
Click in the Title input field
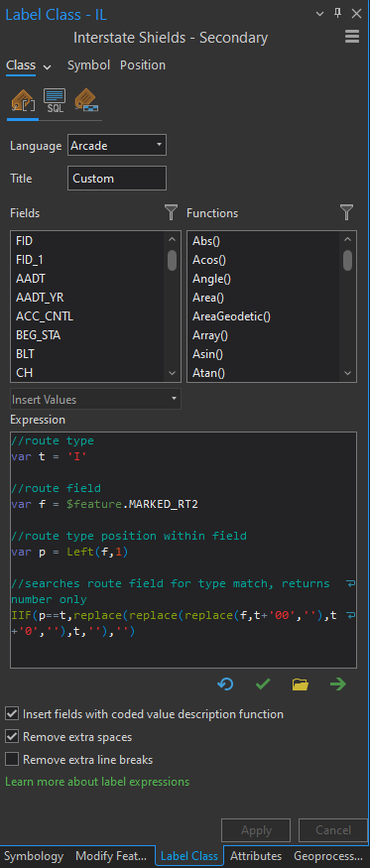click(117, 179)
